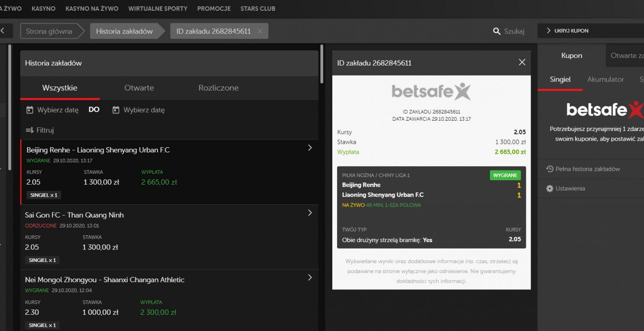Expand the Nei Mongol Zhongyou bet row arrow
This screenshot has width=644, height=331.
310,277
